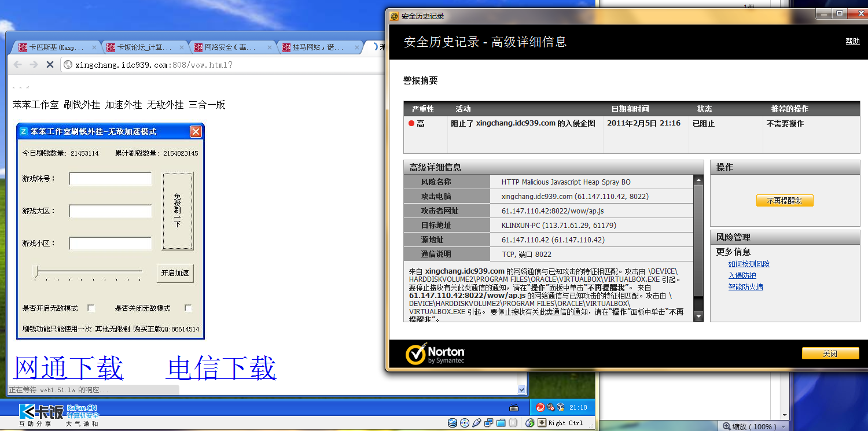
Task: Click VirtualBox keyboard capture arrow icon
Action: [x=542, y=423]
